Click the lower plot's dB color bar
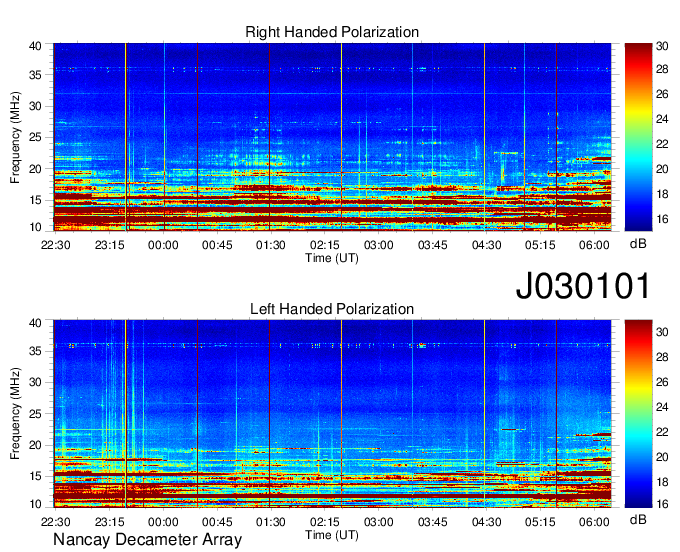This screenshot has height=552, width=680. tap(638, 414)
